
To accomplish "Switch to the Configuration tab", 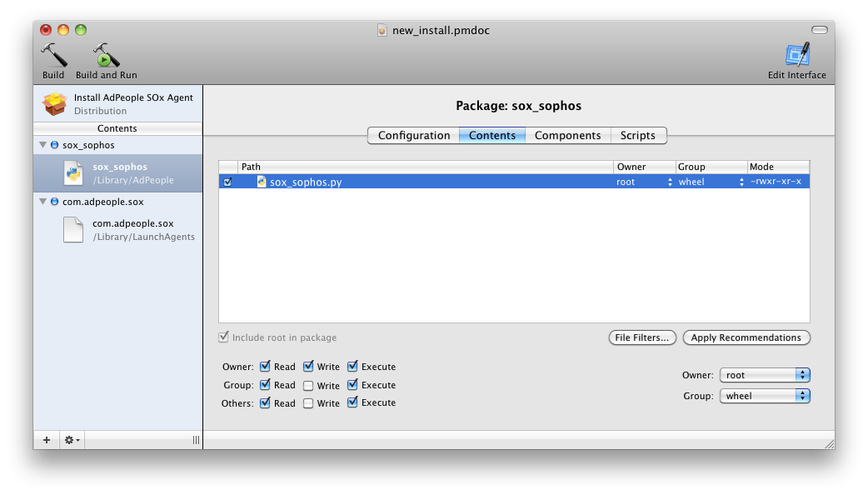I will click(413, 135).
